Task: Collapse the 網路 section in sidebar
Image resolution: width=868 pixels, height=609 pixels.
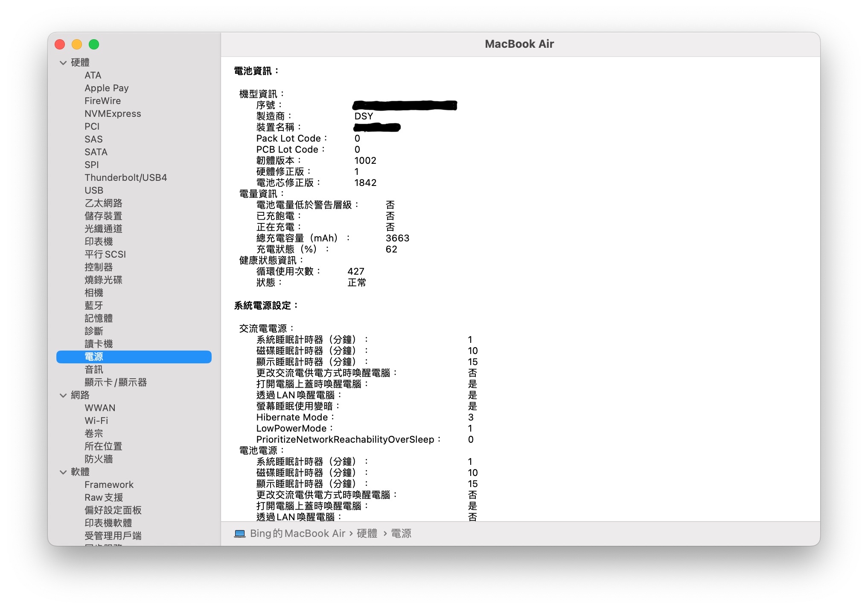Action: pyautogui.click(x=63, y=395)
